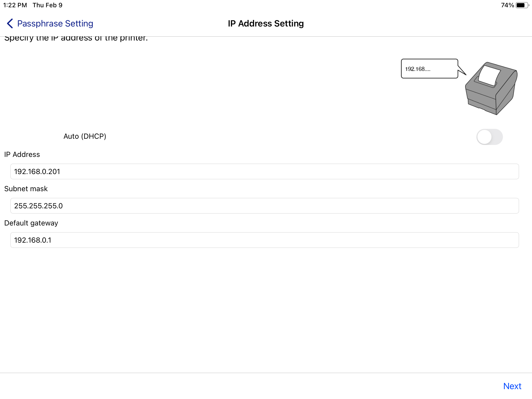532x399 pixels.
Task: Click the Subnet mask input field
Action: point(264,206)
